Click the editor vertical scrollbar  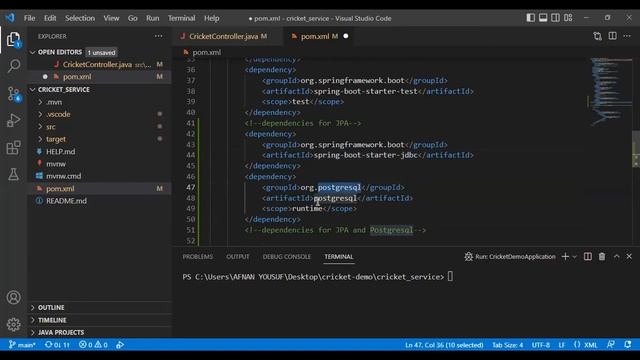(636, 149)
